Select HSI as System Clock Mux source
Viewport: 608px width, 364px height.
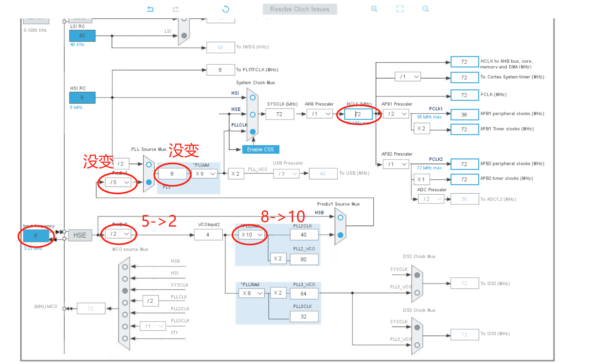pyautogui.click(x=252, y=98)
